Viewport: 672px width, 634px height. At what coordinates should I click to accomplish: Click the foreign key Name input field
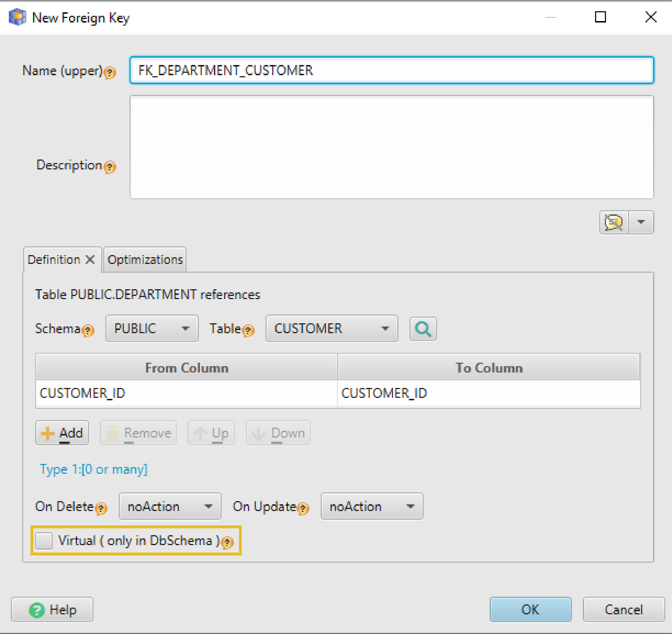(x=391, y=70)
